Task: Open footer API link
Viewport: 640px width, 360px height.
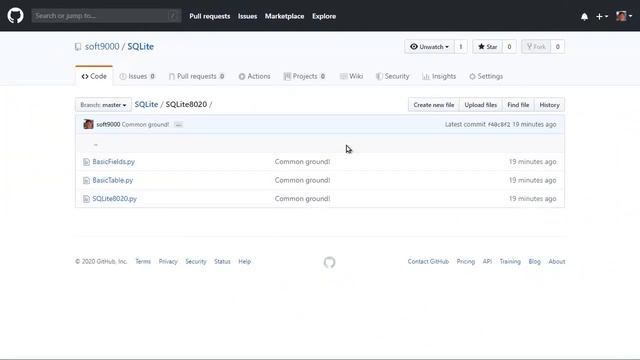Action: coord(487,262)
